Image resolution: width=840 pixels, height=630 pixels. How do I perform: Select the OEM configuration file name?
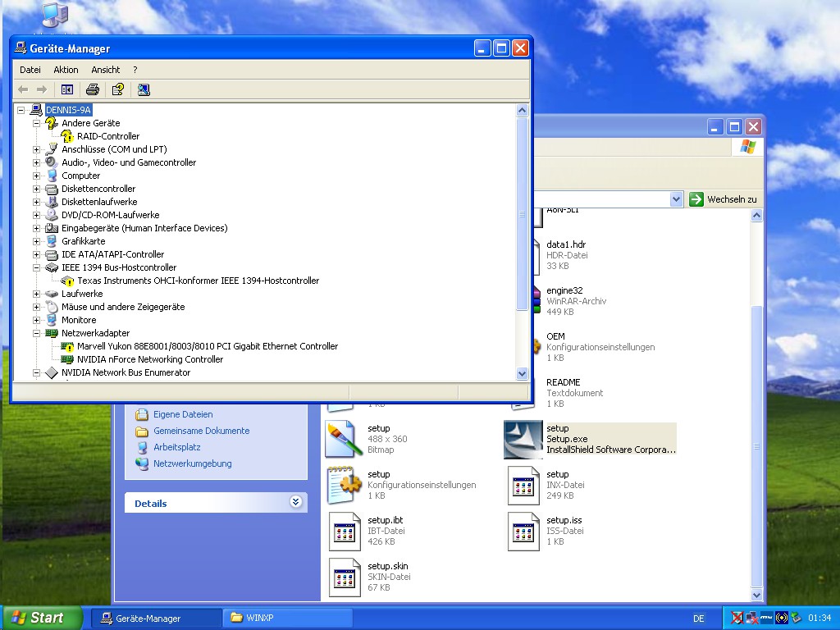coord(555,336)
